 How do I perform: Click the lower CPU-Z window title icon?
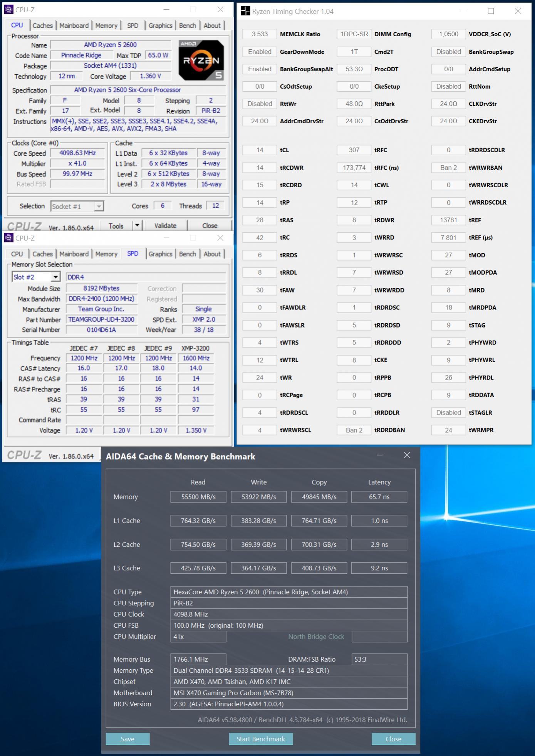coord(8,238)
